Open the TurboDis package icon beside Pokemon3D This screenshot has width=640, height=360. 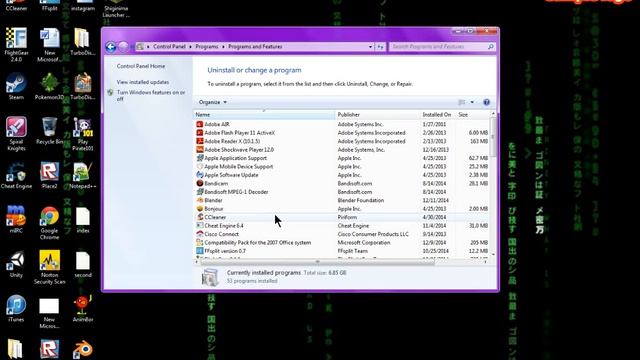pos(83,87)
